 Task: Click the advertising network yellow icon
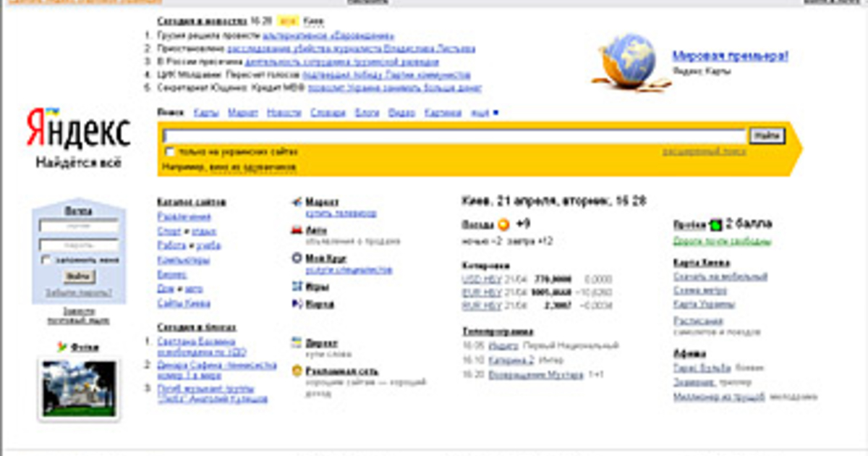click(x=297, y=371)
